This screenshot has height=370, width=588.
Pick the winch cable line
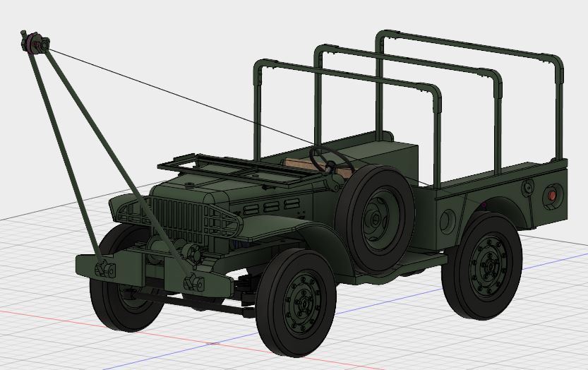(x=176, y=91)
